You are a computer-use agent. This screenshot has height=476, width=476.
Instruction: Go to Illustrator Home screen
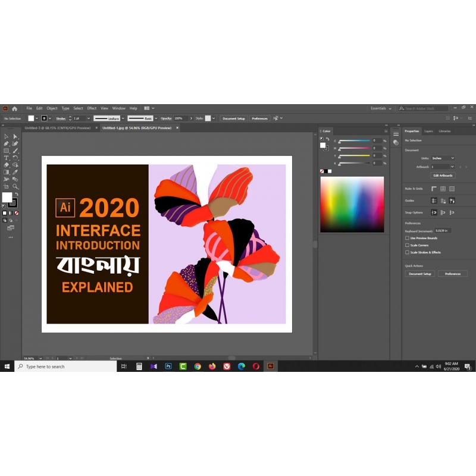(x=14, y=108)
